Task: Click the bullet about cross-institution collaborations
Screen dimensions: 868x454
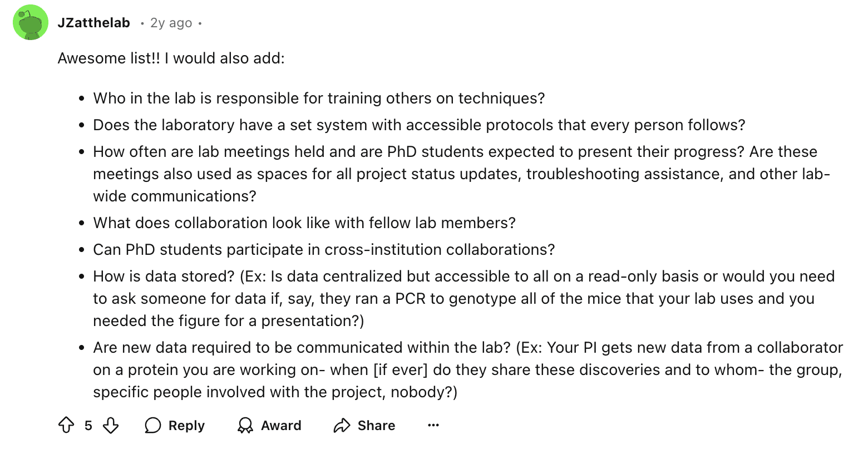Action: pos(324,250)
